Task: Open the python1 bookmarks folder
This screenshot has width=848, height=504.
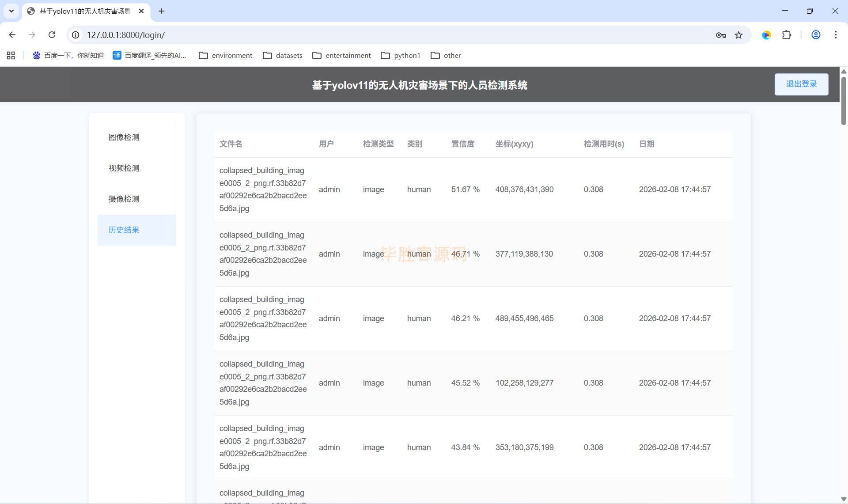Action: tap(401, 55)
